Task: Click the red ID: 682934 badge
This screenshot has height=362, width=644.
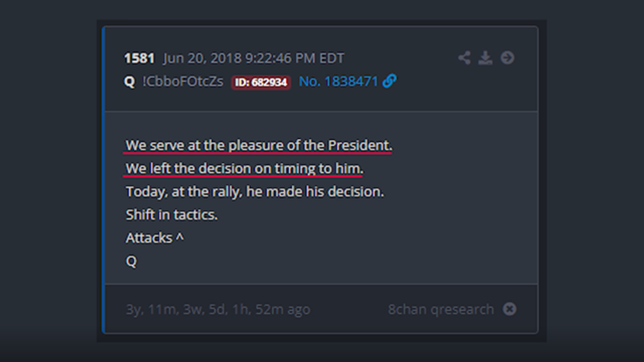Action: point(261,82)
